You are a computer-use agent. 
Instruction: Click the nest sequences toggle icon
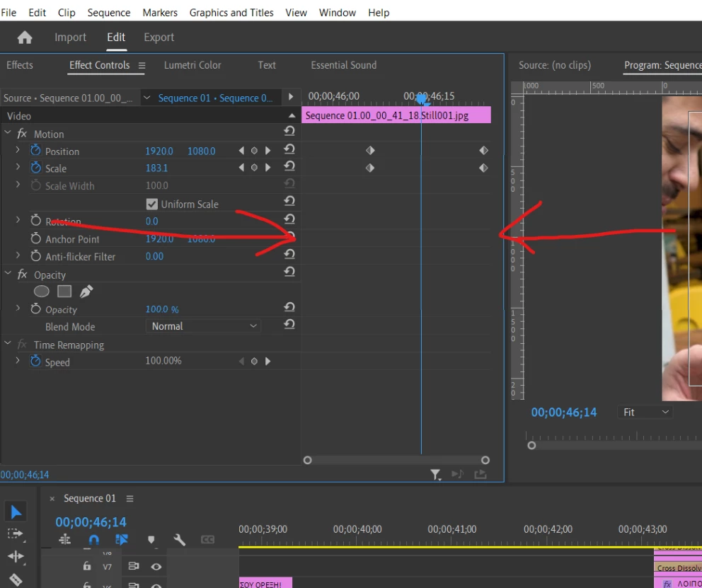click(65, 540)
